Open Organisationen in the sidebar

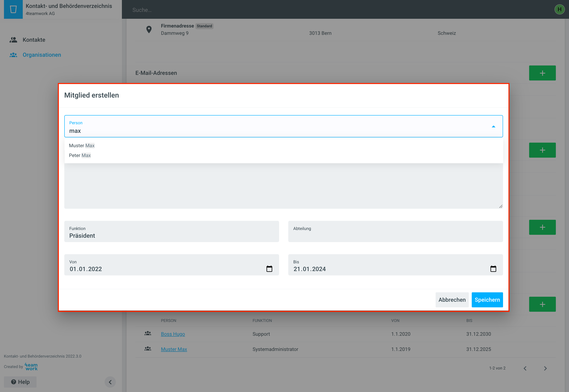click(42, 55)
